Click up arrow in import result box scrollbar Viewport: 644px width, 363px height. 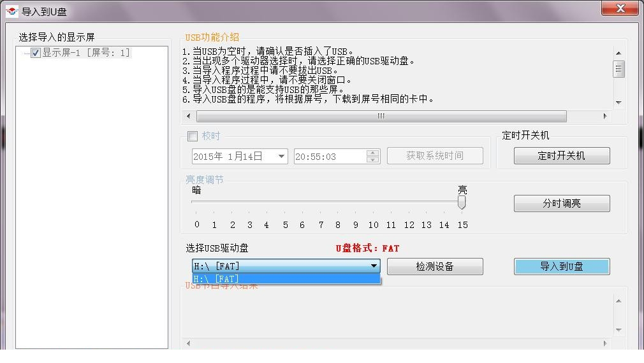point(618,301)
